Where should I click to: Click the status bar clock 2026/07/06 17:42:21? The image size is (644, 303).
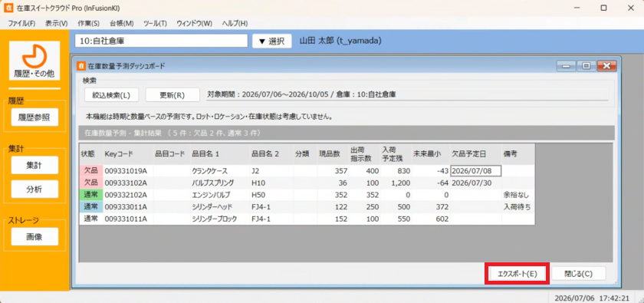592,298
